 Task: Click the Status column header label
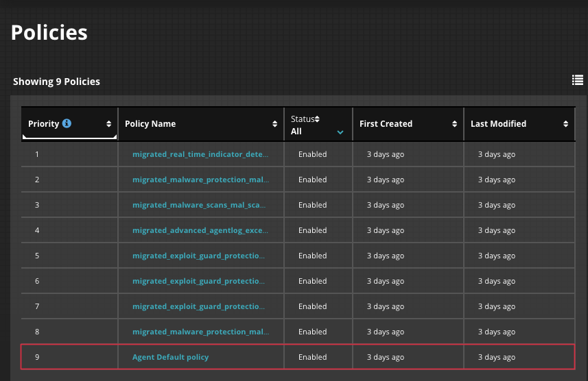click(303, 119)
